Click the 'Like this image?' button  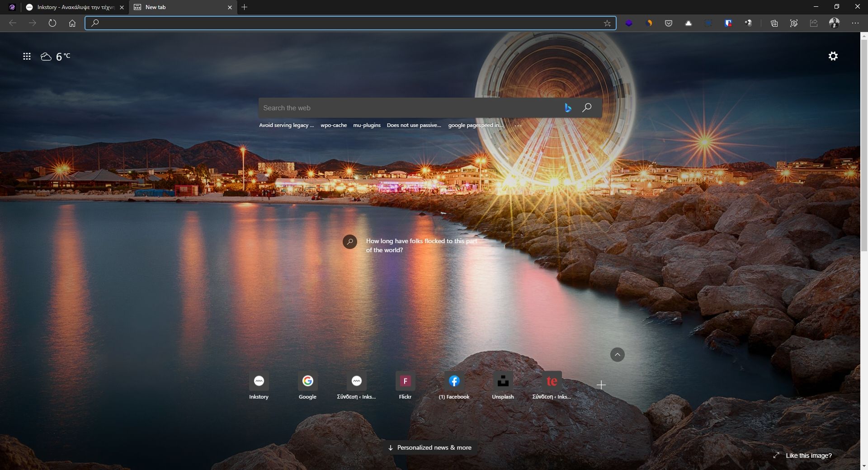pyautogui.click(x=803, y=456)
